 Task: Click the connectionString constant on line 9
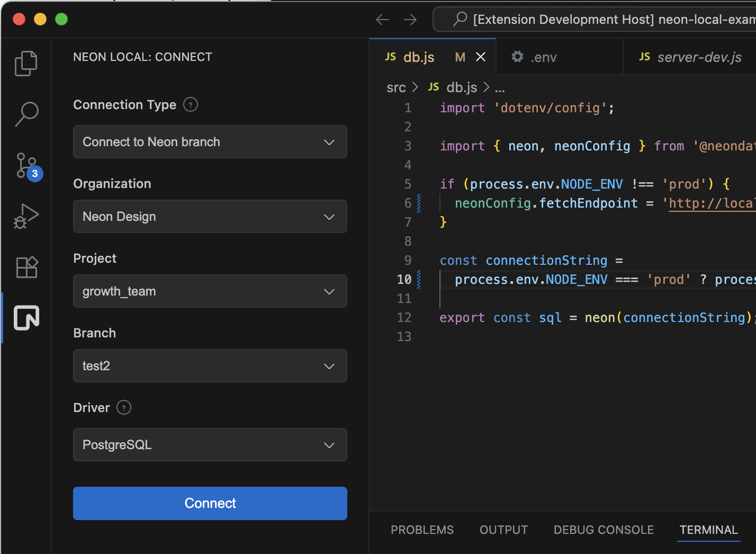tap(546, 261)
